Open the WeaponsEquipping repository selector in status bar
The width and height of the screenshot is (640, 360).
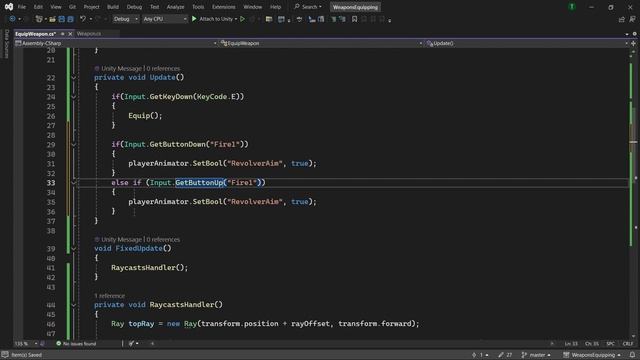point(592,355)
